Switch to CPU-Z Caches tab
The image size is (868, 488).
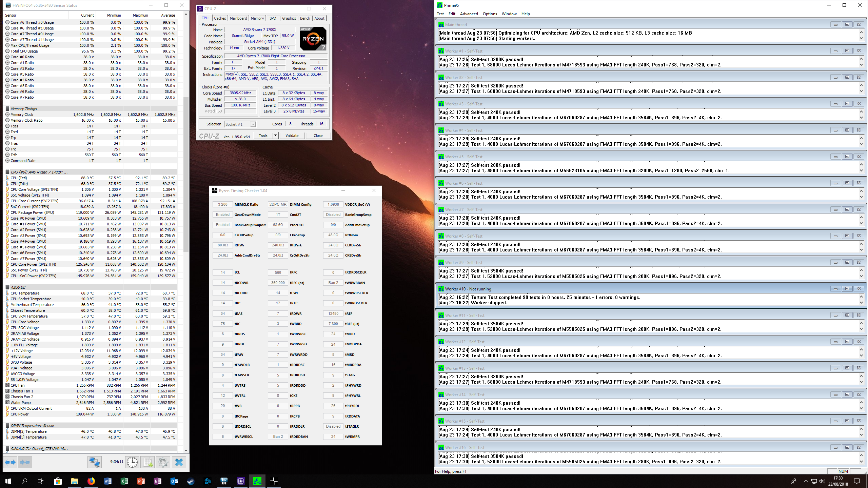click(220, 18)
